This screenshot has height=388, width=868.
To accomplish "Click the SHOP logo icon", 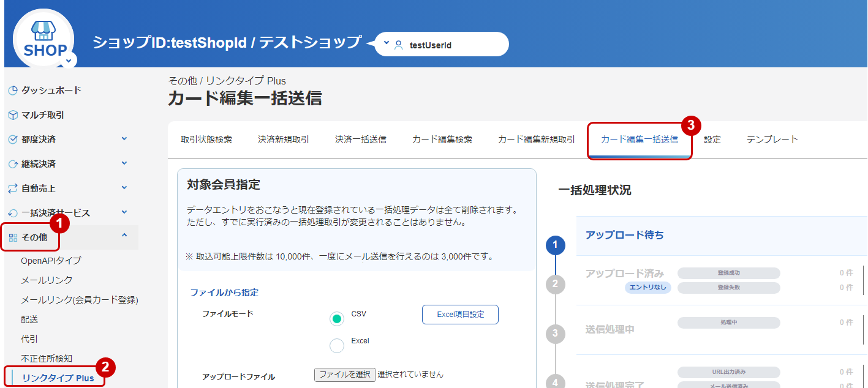I will pos(43,39).
